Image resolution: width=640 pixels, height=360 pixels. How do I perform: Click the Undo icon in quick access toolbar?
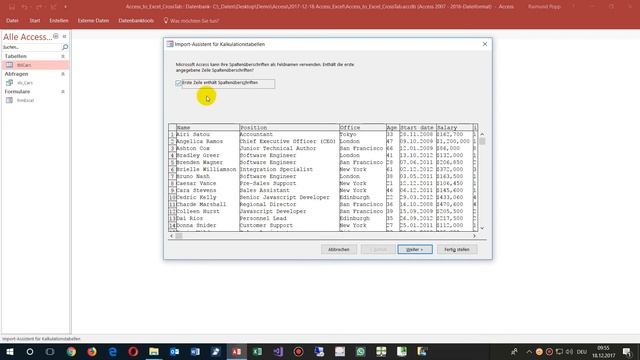(x=24, y=7)
